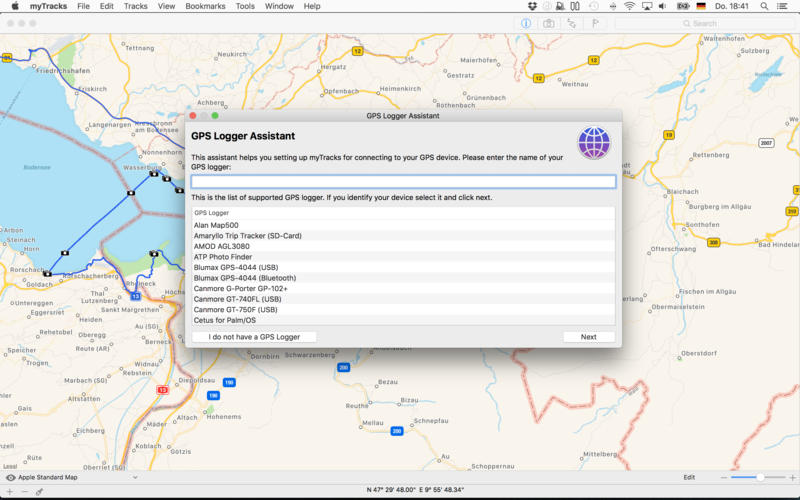800x500 pixels.
Task: Click the track route toolbar icon
Action: [x=571, y=23]
